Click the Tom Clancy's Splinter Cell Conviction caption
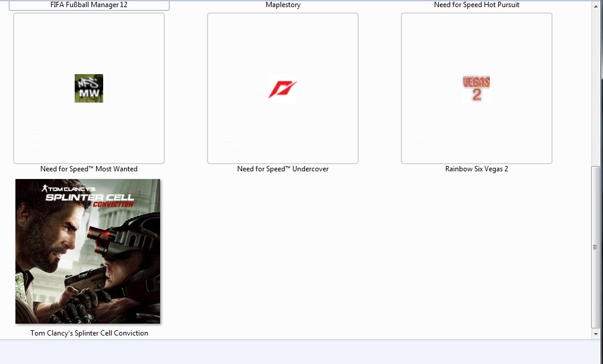Image resolution: width=603 pixels, height=364 pixels. pos(89,333)
